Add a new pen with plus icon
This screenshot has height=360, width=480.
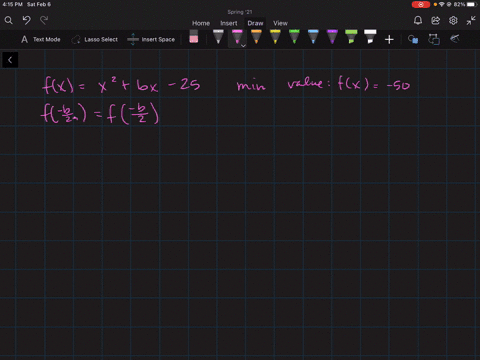(x=389, y=40)
